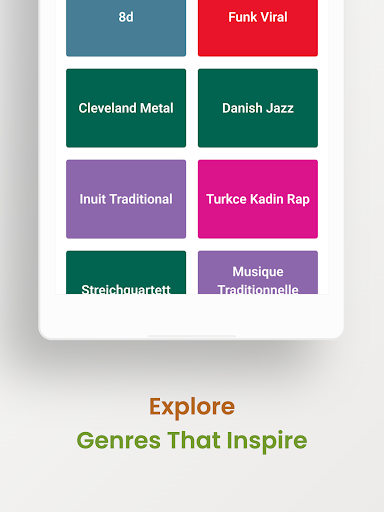Tap the Inuit Traditional genre card
384x512 pixels.
point(126,199)
